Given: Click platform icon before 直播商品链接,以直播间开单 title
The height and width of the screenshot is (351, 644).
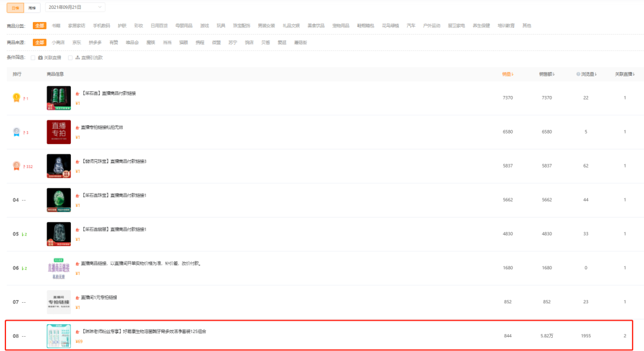Looking at the screenshot, I should coord(77,263).
